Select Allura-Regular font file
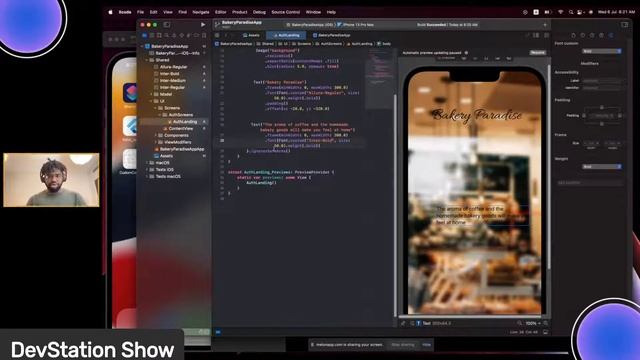 pyautogui.click(x=173, y=67)
